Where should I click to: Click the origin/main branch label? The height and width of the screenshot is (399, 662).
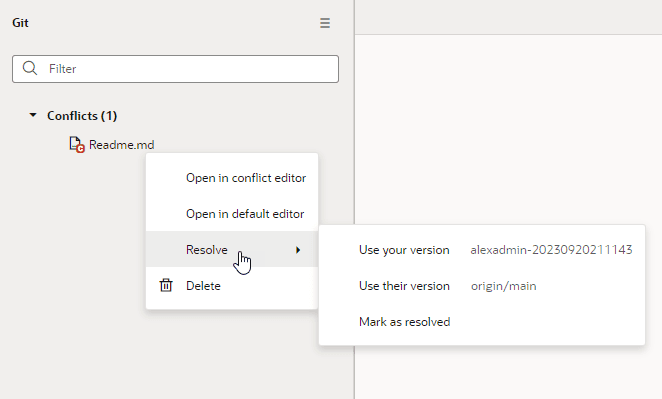click(504, 286)
